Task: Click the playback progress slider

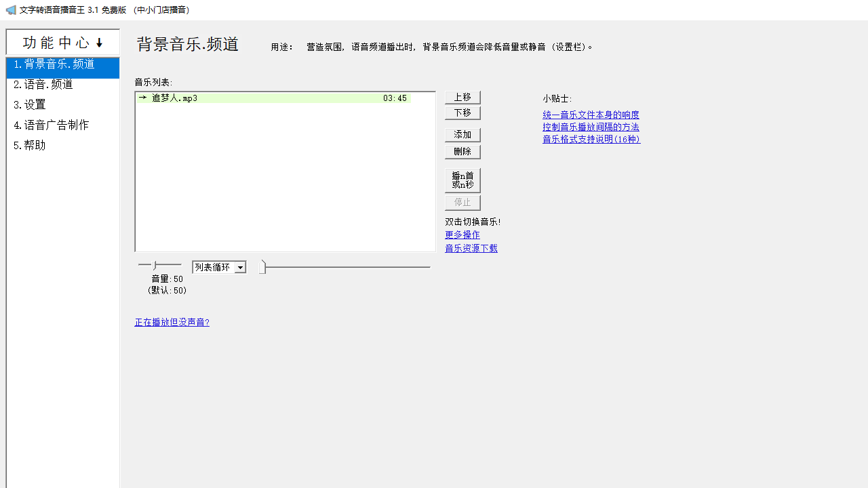Action: (345, 267)
